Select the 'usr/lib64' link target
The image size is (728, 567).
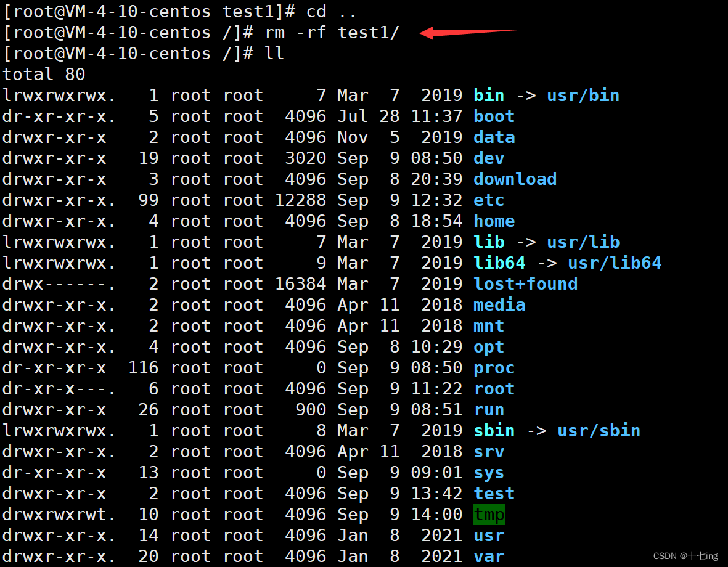pos(615,263)
